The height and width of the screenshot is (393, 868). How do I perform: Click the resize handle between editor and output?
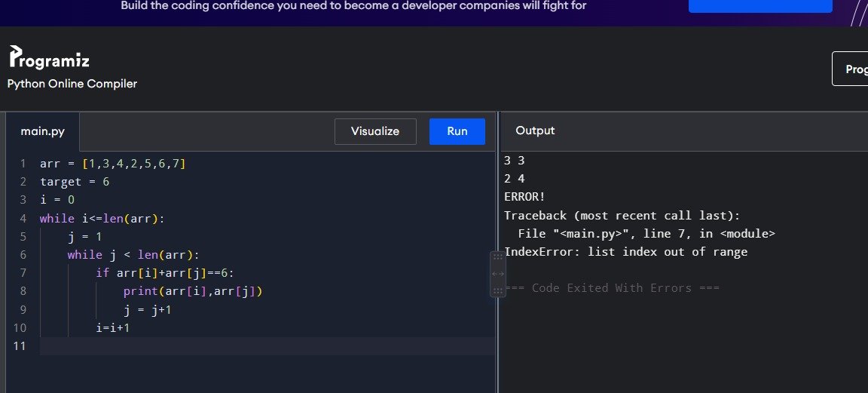pyautogui.click(x=497, y=274)
